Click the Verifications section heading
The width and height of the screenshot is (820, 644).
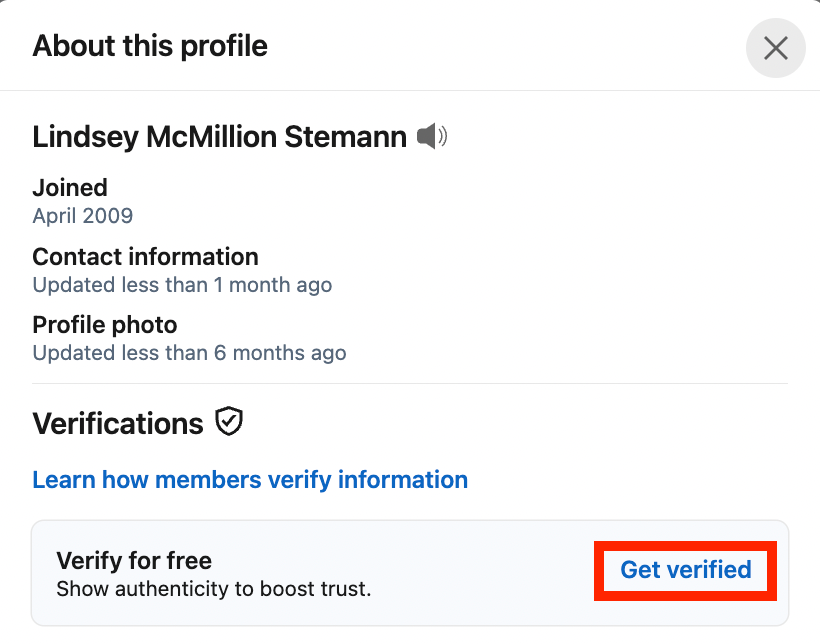[118, 424]
